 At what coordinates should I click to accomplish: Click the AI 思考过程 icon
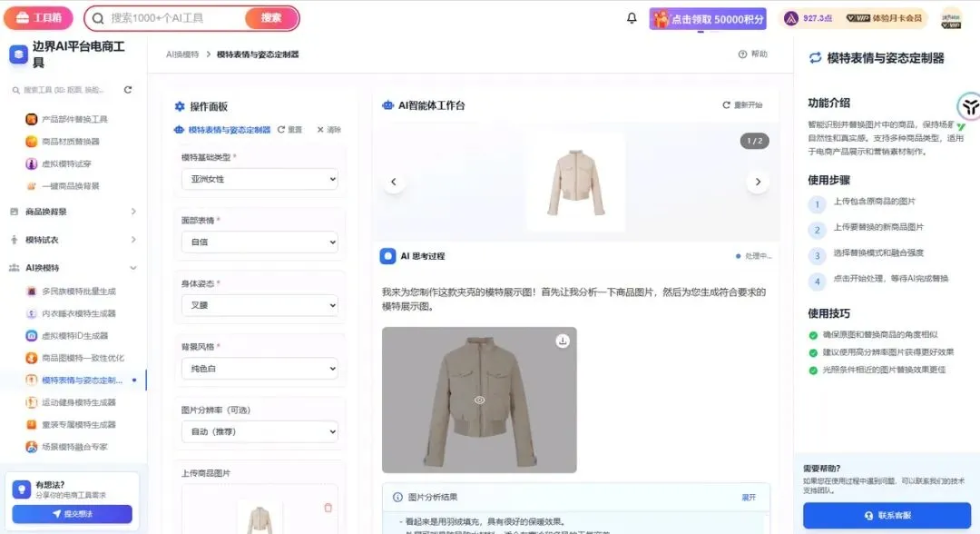tap(387, 256)
